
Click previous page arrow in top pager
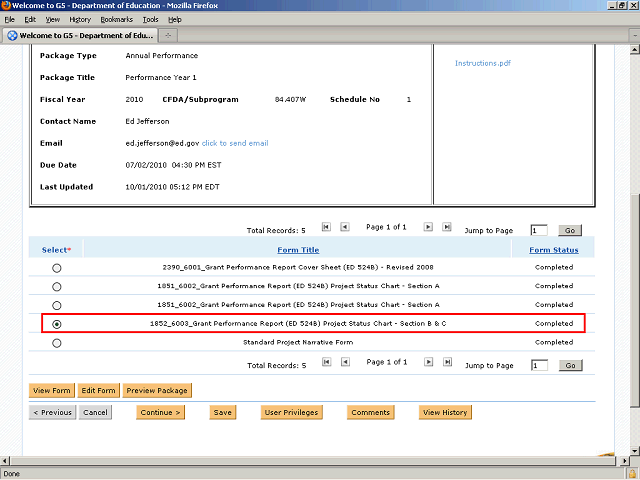point(345,228)
